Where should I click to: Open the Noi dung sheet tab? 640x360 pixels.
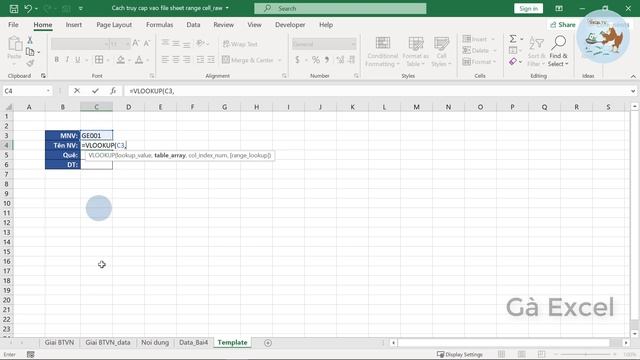155,342
